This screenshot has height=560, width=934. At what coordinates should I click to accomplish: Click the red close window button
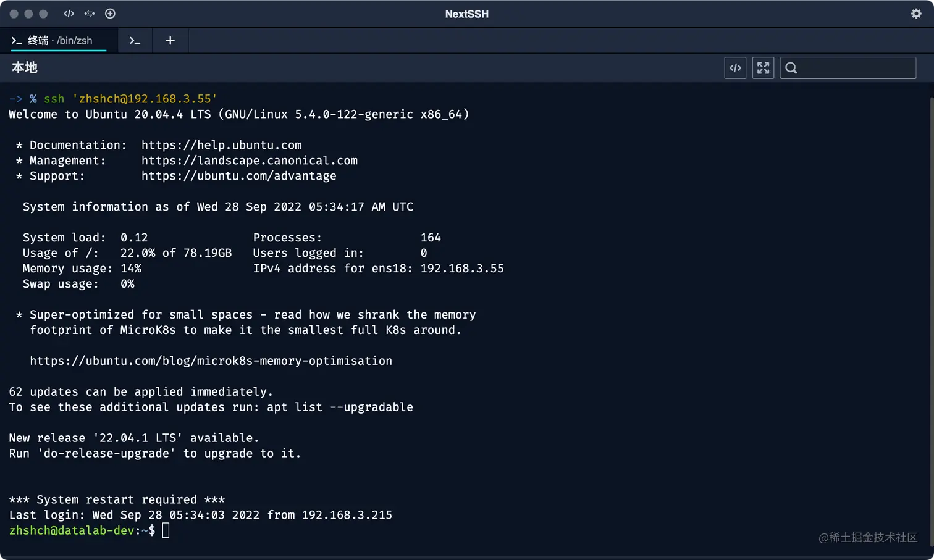[14, 14]
